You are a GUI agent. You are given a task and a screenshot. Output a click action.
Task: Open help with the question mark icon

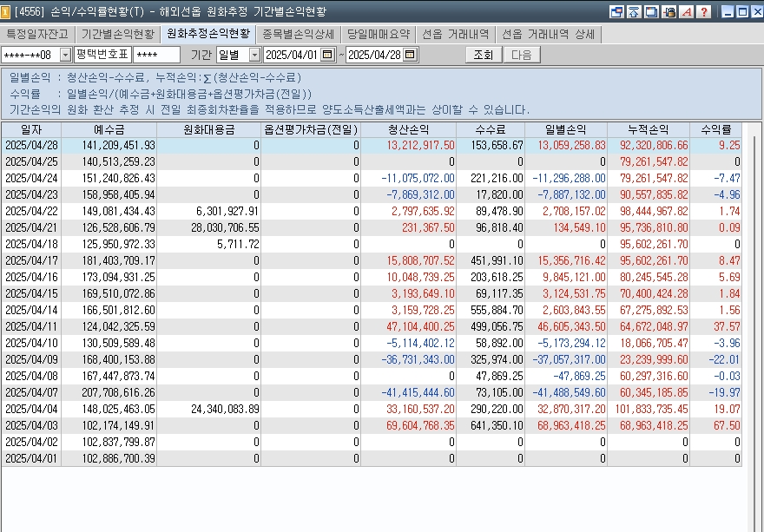point(703,11)
